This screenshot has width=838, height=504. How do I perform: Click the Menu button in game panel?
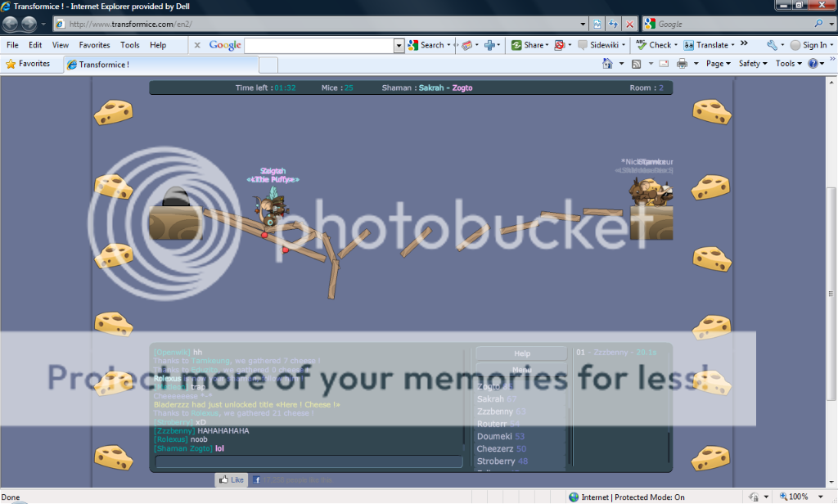coord(521,370)
